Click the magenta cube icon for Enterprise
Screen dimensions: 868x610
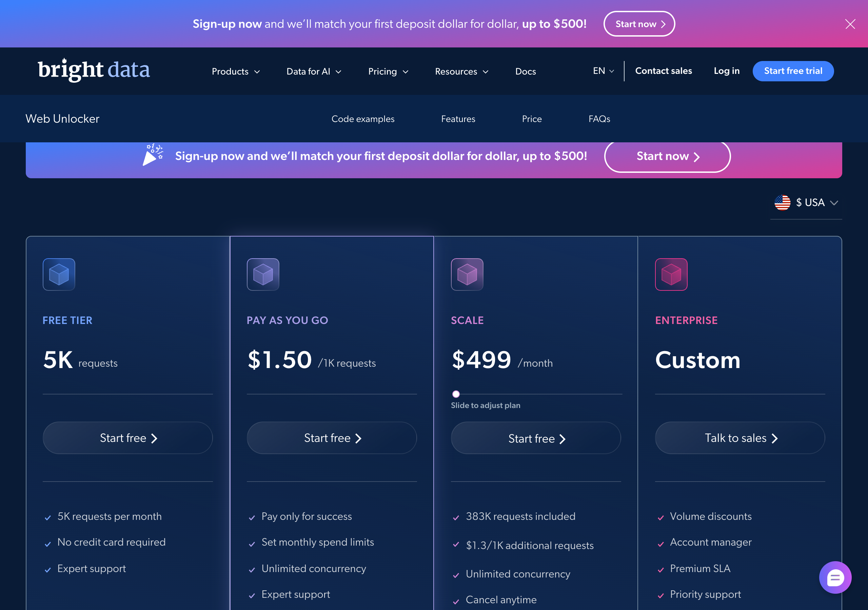[671, 274]
